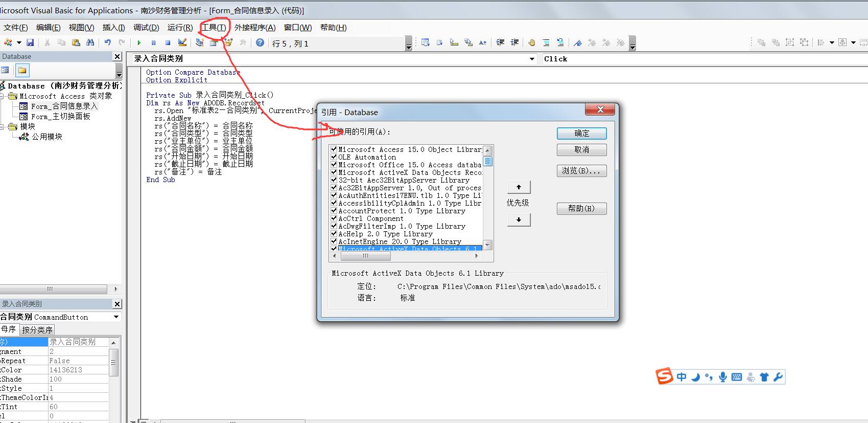Click 取消 in the references dialog
Screen dimensions: 868x423
pyautogui.click(x=582, y=150)
